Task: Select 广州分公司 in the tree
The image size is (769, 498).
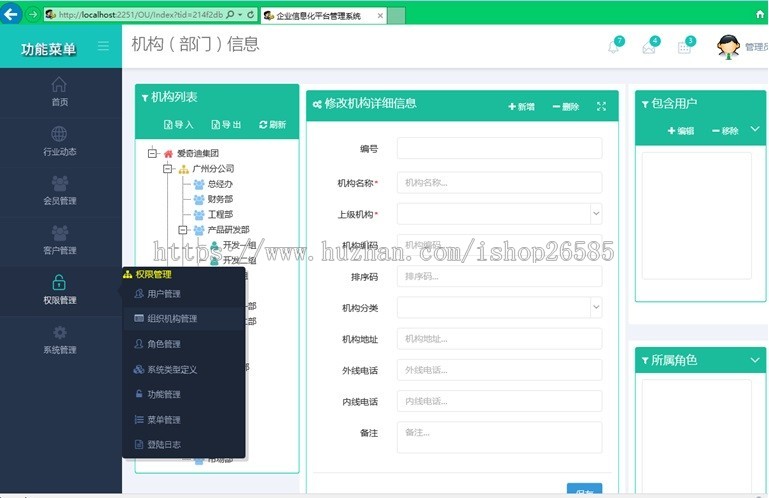Action: [213, 169]
